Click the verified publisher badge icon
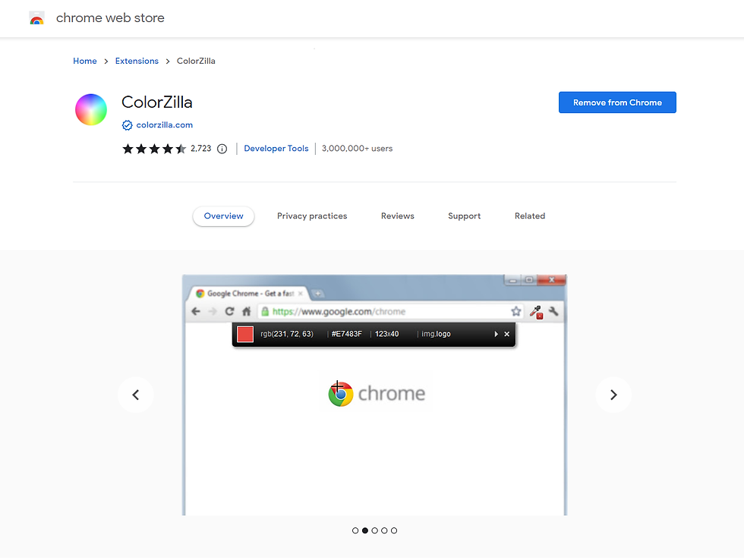 [128, 125]
